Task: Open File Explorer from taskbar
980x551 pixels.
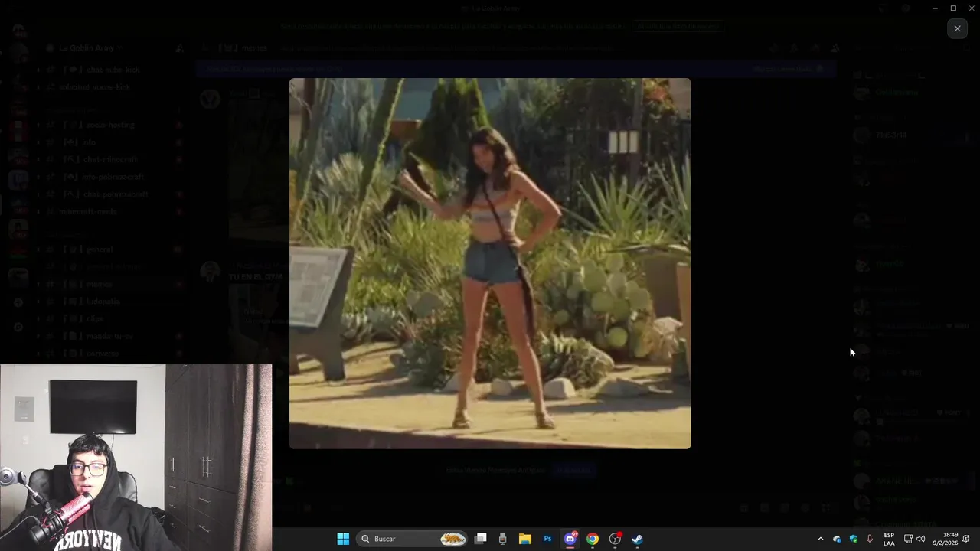Action: 525,539
